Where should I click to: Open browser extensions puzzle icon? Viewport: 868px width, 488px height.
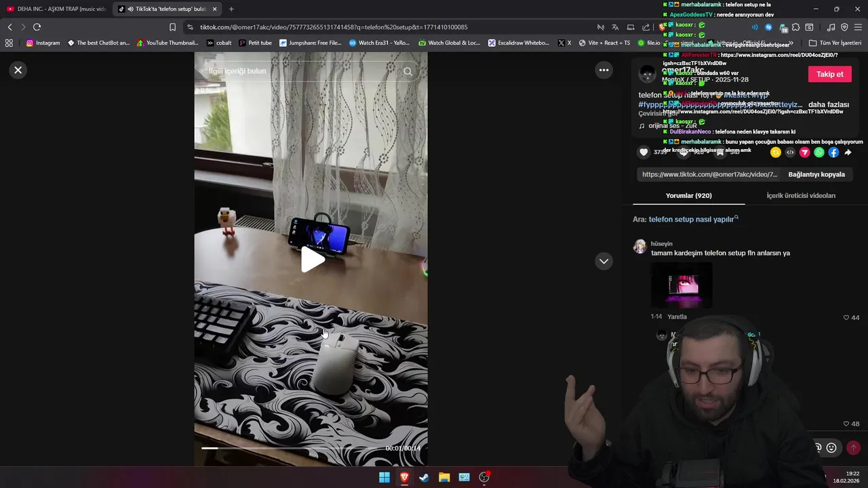[795, 27]
